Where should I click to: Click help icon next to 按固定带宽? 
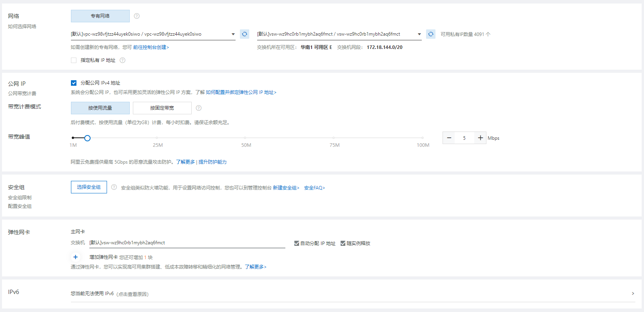[199, 108]
